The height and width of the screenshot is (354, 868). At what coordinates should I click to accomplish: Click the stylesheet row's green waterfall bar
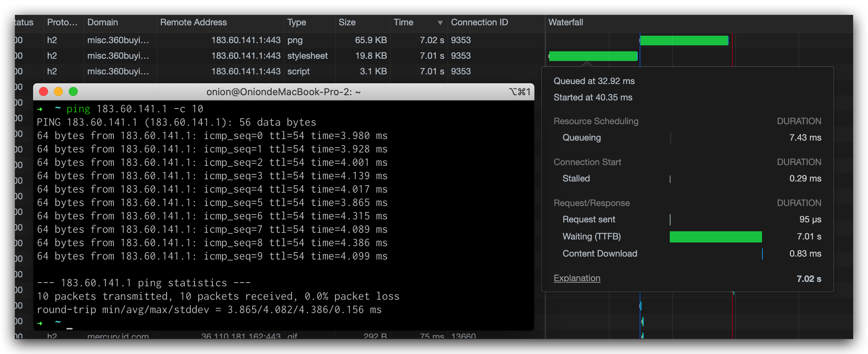[593, 56]
